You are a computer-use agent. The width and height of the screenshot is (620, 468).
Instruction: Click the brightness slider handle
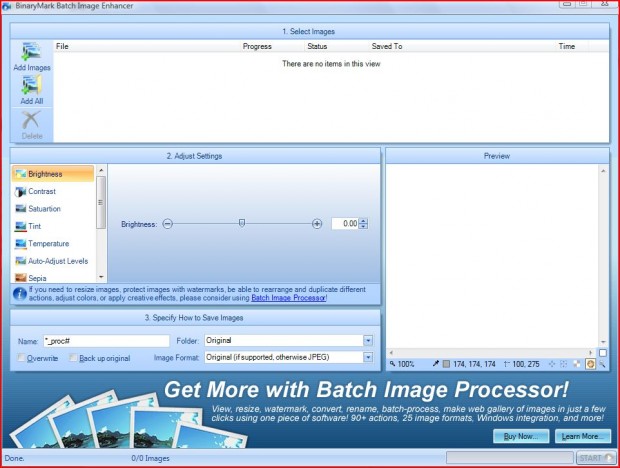(x=242, y=223)
